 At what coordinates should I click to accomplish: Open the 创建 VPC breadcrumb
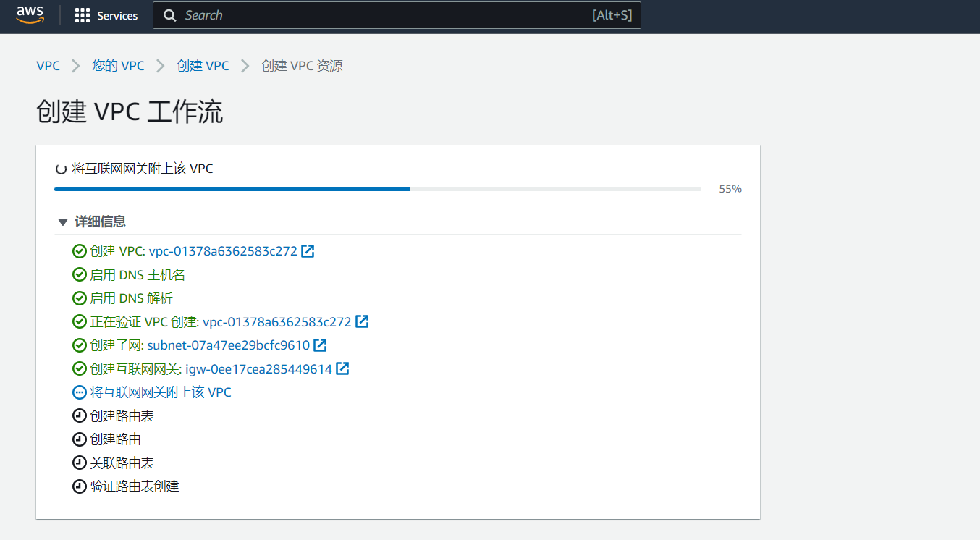(203, 66)
